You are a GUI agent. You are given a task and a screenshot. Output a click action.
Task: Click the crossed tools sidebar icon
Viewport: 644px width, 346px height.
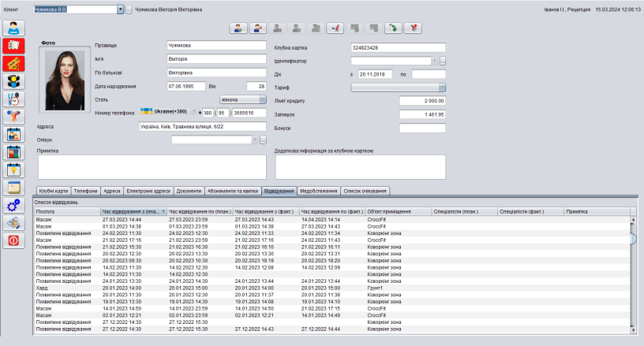pos(13,117)
